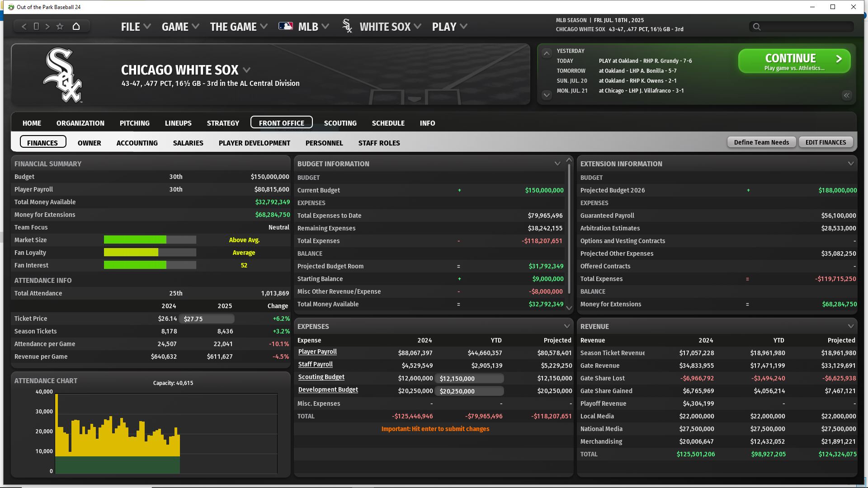Image resolution: width=868 pixels, height=488 pixels.
Task: Open the Budget Information panel dropdown
Action: [557, 164]
